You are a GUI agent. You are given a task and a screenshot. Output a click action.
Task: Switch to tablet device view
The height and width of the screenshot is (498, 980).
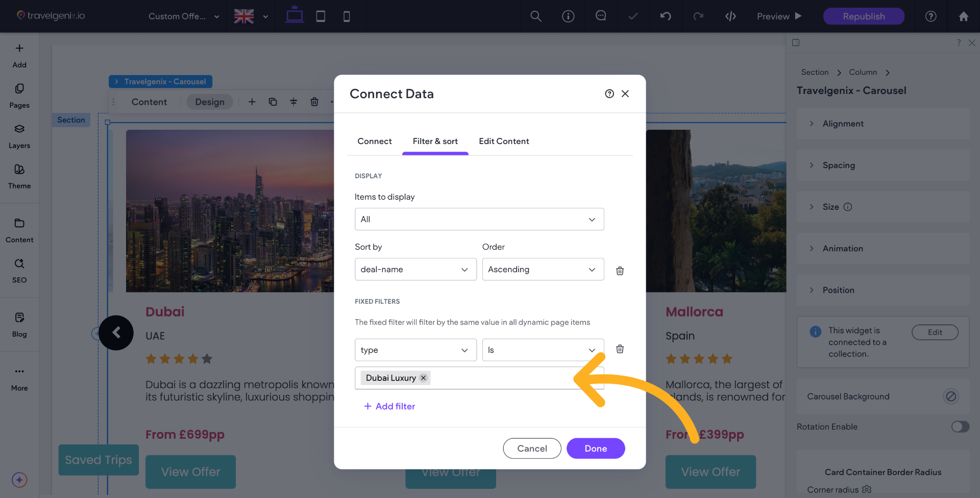point(321,16)
